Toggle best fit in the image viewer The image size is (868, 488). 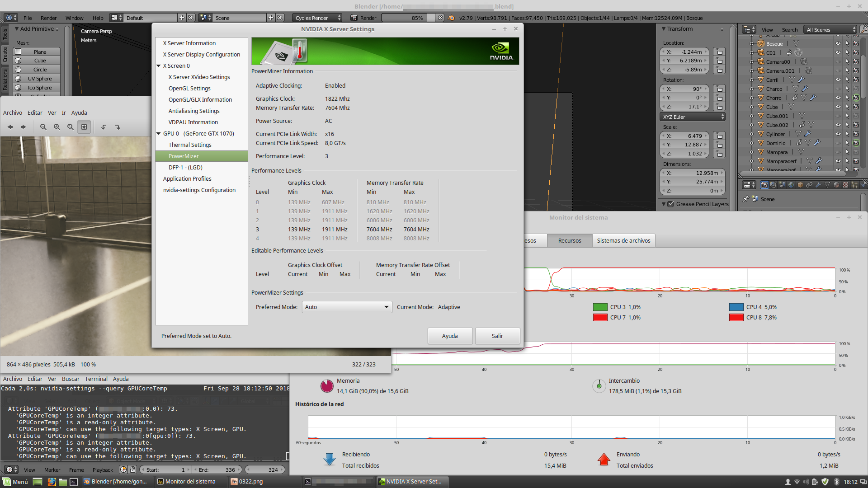(84, 127)
